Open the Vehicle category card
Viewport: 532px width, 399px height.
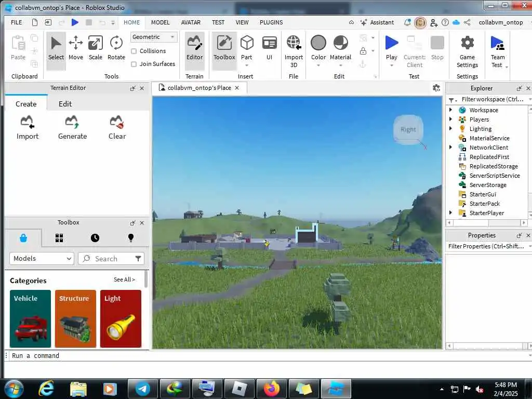tap(30, 318)
